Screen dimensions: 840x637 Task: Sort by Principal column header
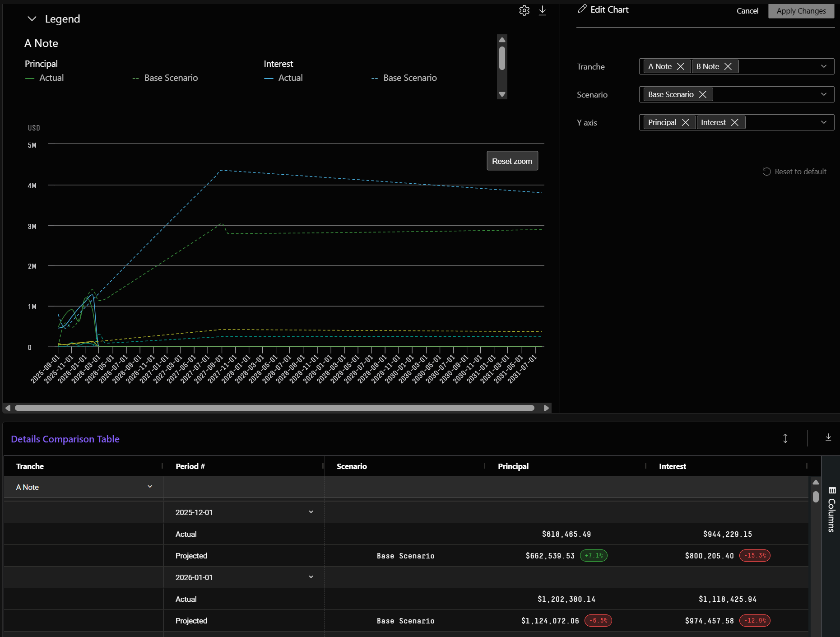pyautogui.click(x=513, y=466)
